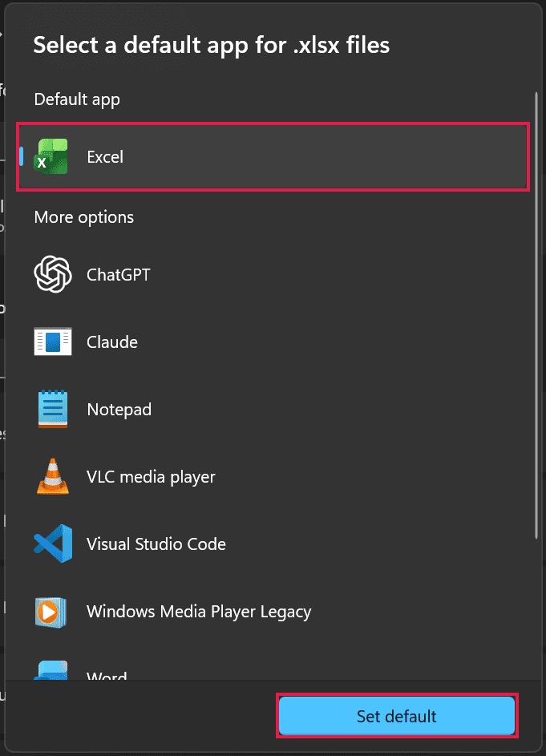Click the Claude app icon
The height and width of the screenshot is (756, 546).
[53, 342]
